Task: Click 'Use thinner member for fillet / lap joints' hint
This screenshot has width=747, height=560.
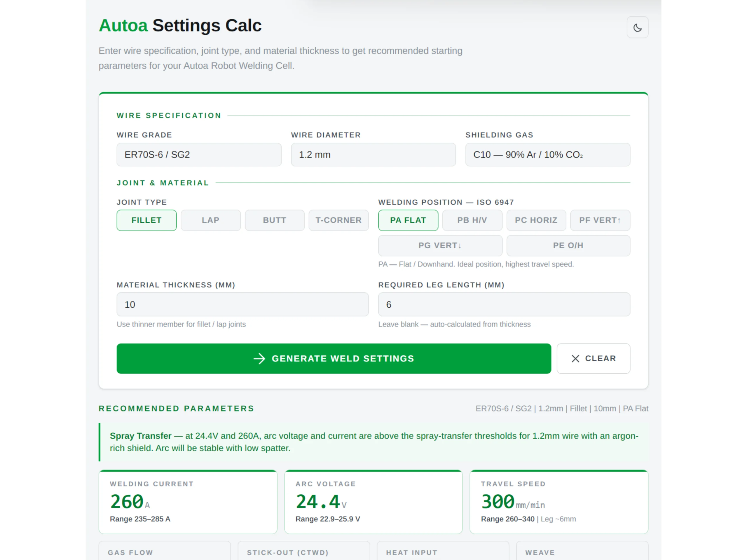Action: 181,324
